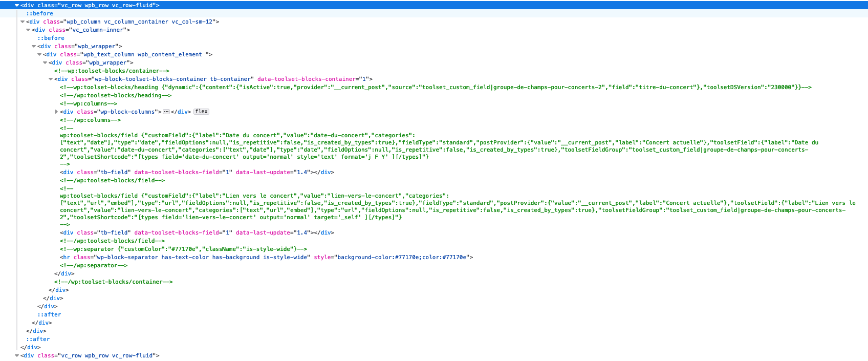Expand the last vc_row div at the bottom
Image resolution: width=868 pixels, height=361 pixels.
click(x=17, y=355)
